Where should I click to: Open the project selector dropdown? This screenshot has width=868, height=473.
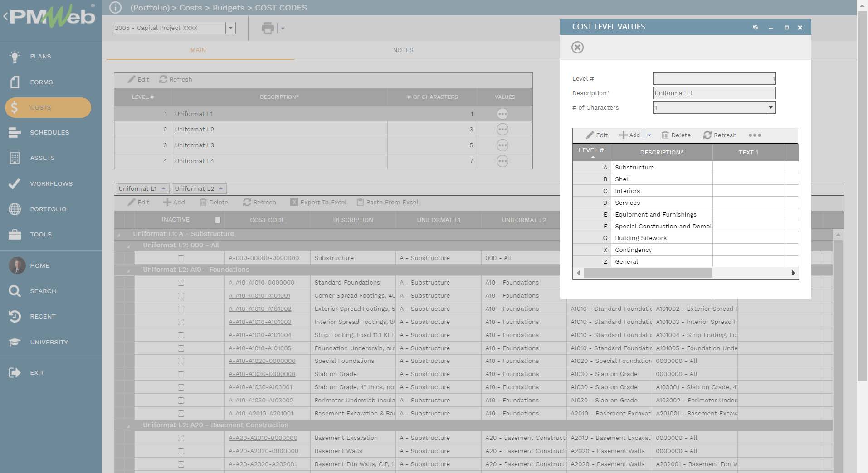coord(230,28)
